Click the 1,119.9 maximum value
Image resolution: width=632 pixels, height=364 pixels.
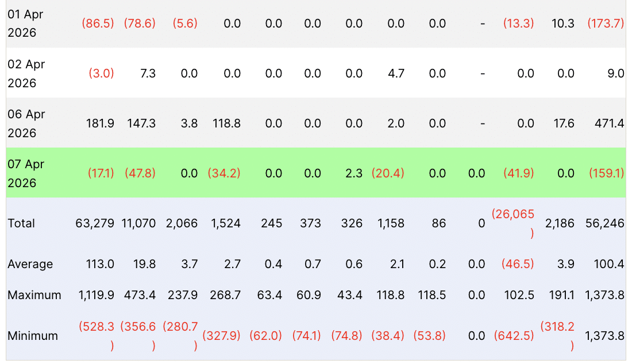[96, 295]
